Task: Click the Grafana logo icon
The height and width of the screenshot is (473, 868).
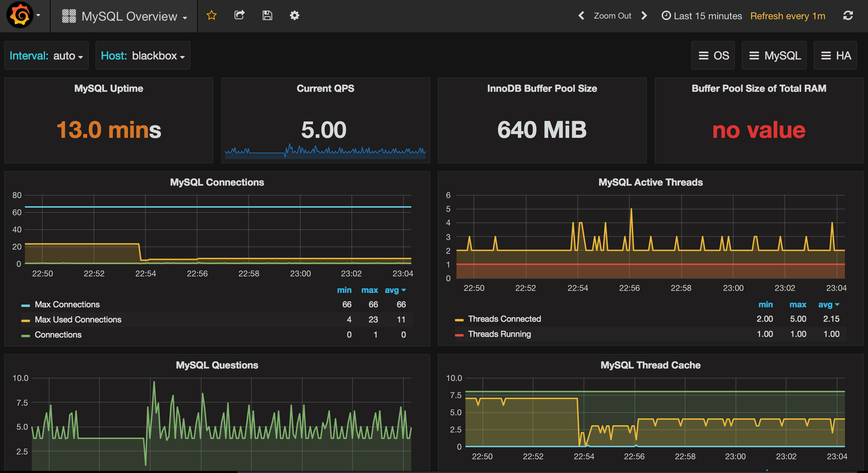Action: (x=20, y=15)
